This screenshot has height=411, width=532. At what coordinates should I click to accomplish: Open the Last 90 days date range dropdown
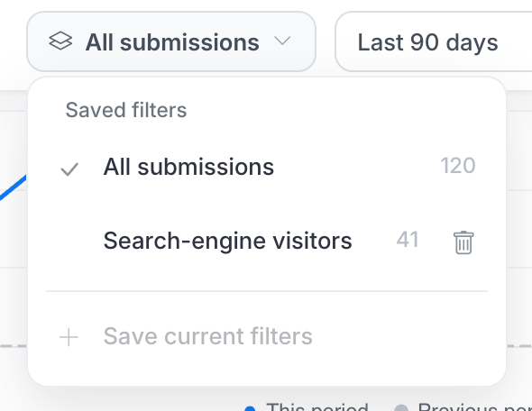pos(434,41)
